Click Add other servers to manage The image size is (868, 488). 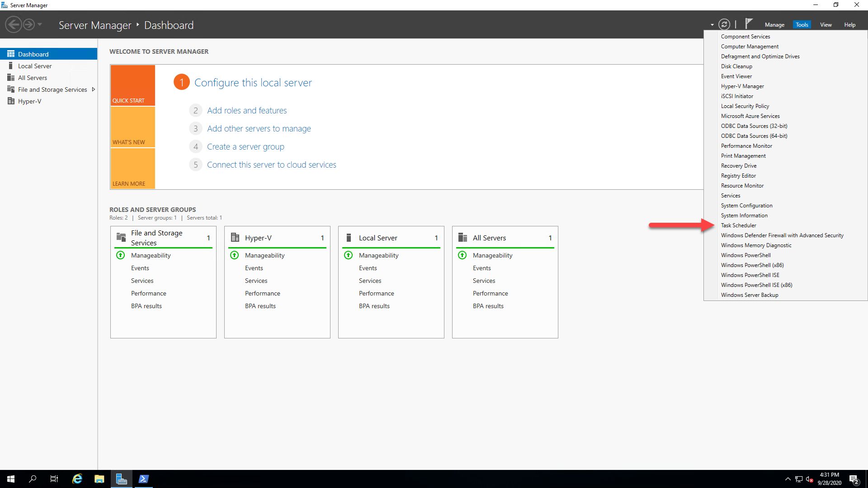(x=259, y=128)
